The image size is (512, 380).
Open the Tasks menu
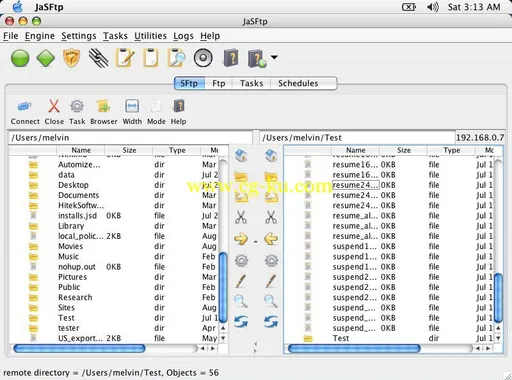click(x=115, y=36)
